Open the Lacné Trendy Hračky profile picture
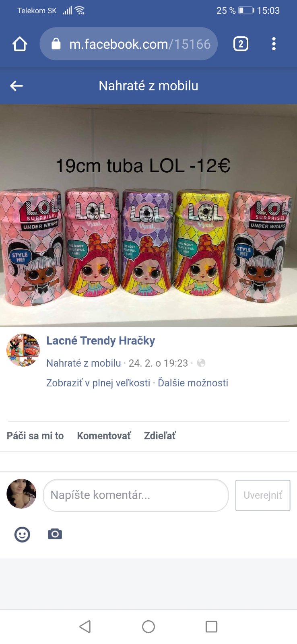 (23, 350)
